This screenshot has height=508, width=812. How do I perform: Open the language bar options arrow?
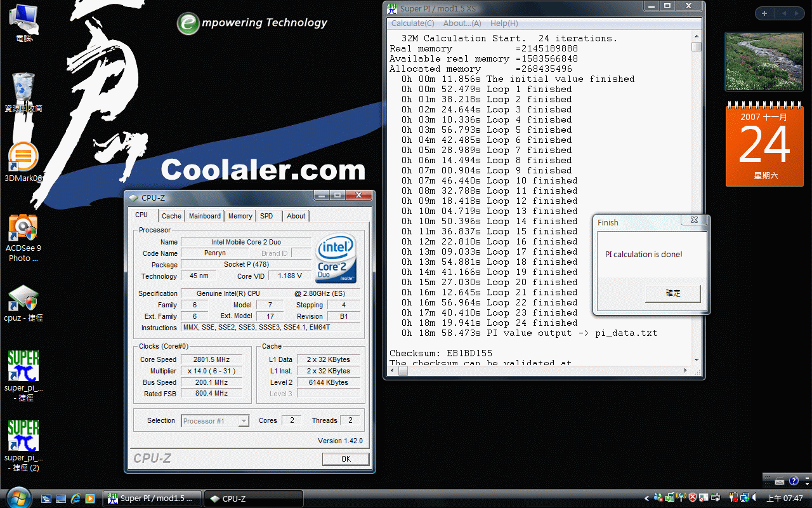pyautogui.click(x=807, y=484)
